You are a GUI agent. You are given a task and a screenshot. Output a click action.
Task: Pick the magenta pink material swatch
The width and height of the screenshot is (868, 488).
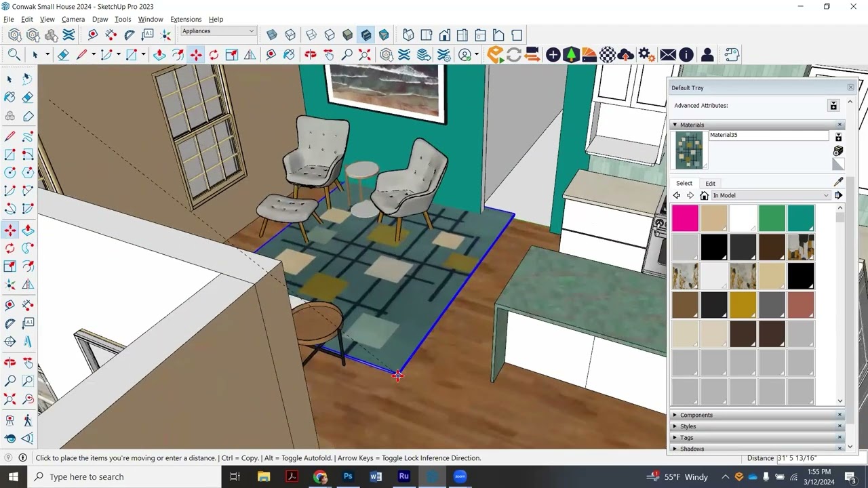click(x=685, y=219)
